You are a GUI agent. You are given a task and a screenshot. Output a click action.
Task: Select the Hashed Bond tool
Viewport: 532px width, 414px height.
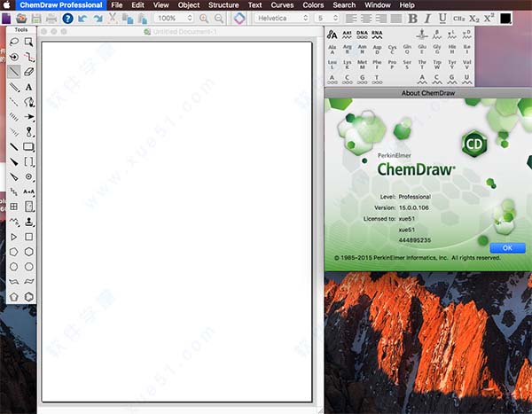tap(14, 117)
